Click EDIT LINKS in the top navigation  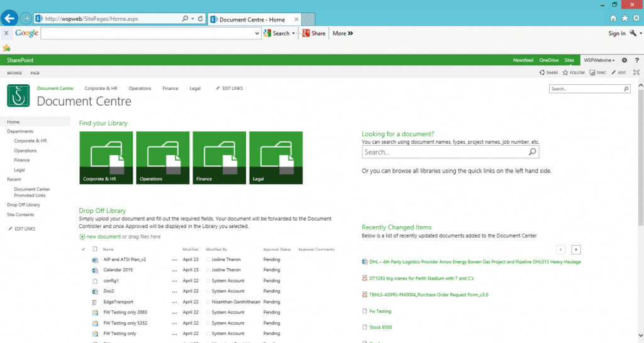(x=229, y=88)
